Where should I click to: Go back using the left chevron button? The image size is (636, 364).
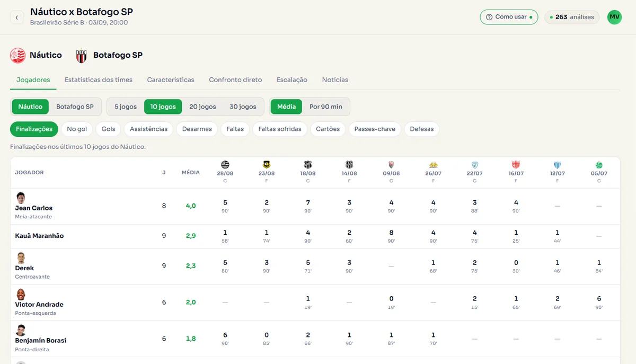coord(16,17)
